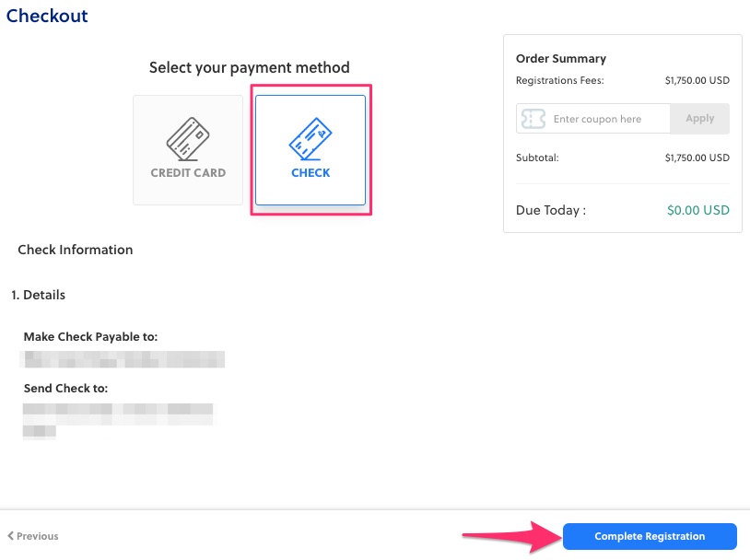
Task: Click the Due Today $0.00 USD amount
Action: click(697, 210)
